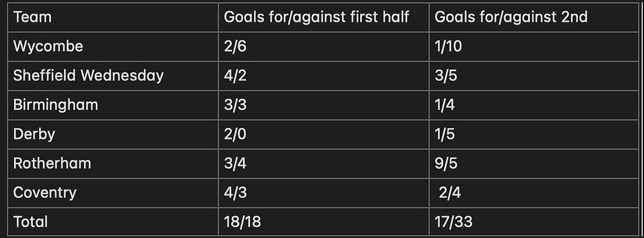Screen dimensions: 644x238
Task: Click the Goals for/against 2nd header
Action: tap(534, 17)
